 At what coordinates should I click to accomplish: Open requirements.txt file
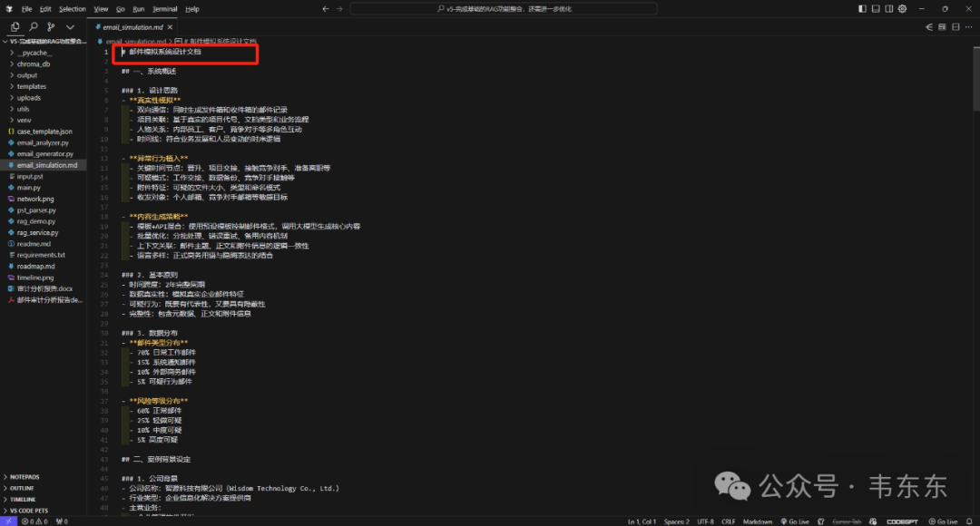(x=44, y=255)
